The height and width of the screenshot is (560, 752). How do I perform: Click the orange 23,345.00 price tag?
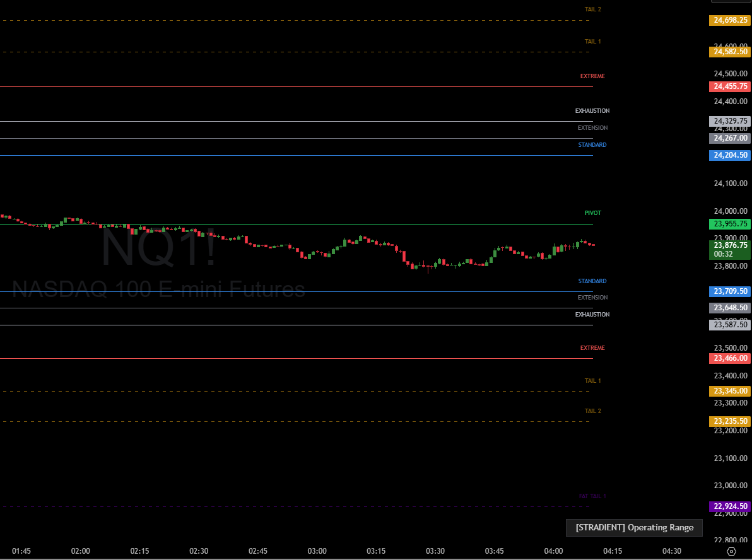730,391
